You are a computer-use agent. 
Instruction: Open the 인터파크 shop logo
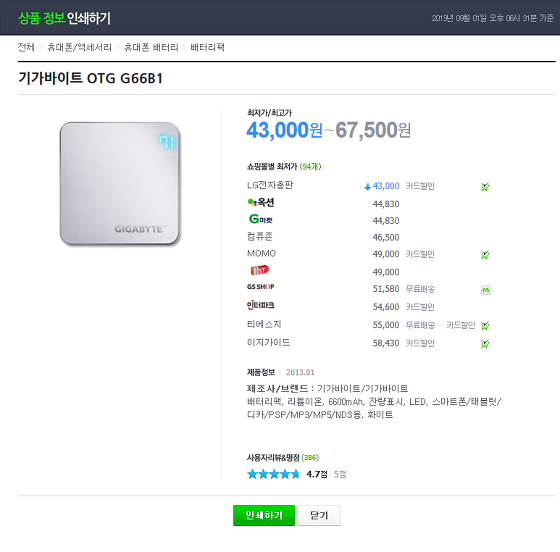pyautogui.click(x=261, y=305)
